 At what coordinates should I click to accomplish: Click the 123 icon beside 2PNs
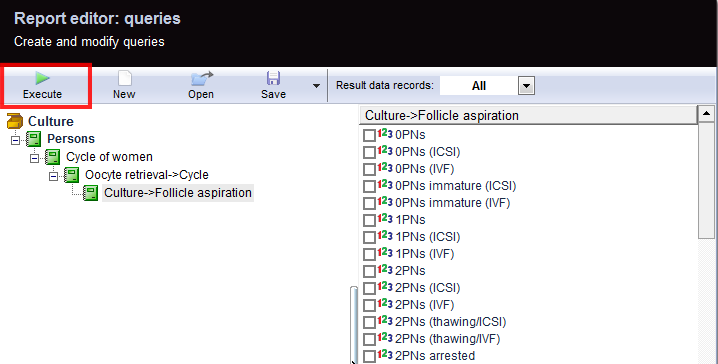385,269
